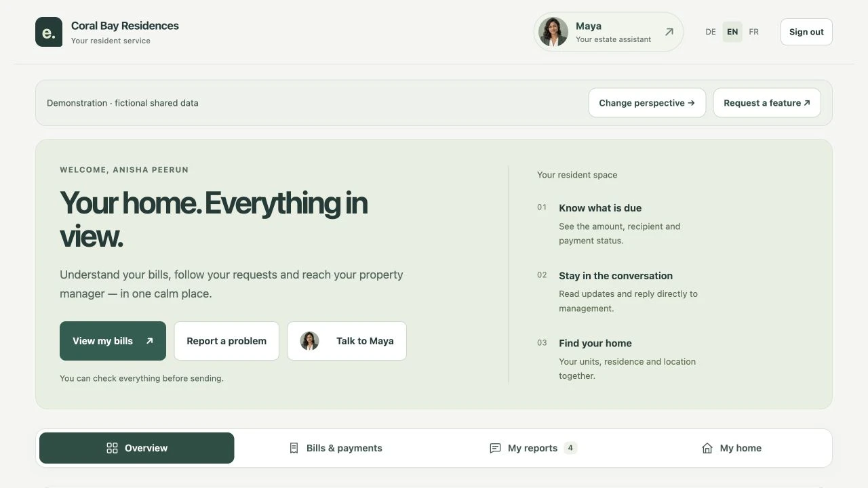This screenshot has width=868, height=488.
Task: Click the Overview grid icon
Action: point(113,448)
